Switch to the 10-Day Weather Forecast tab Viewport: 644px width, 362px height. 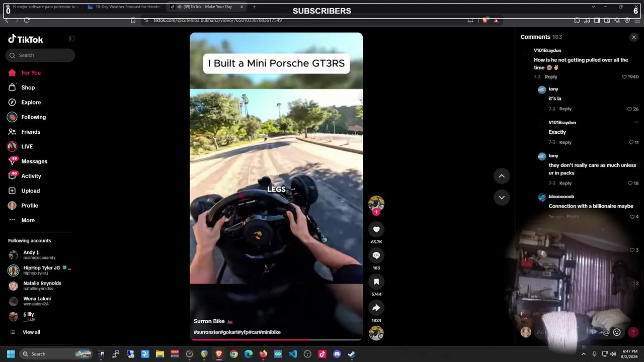124,7
